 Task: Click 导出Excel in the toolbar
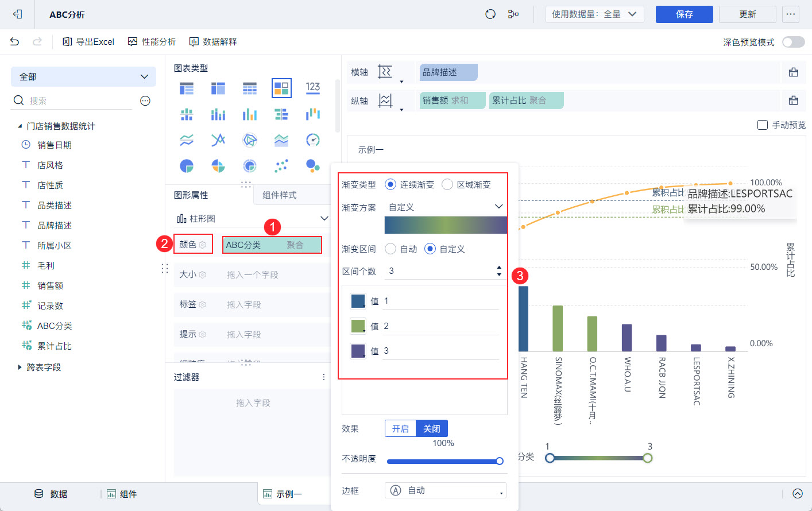coord(88,42)
